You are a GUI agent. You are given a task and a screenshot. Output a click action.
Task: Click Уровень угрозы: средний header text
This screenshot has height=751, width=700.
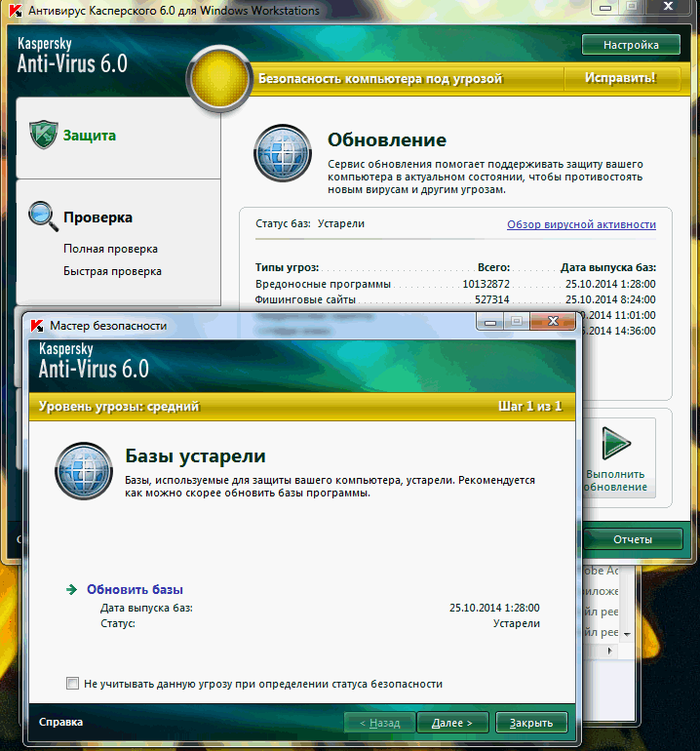(119, 407)
